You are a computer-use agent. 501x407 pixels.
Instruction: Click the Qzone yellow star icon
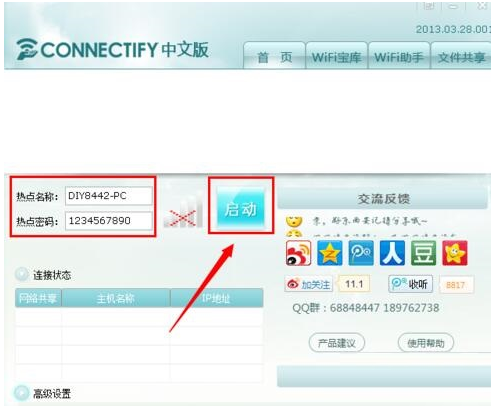tap(330, 253)
